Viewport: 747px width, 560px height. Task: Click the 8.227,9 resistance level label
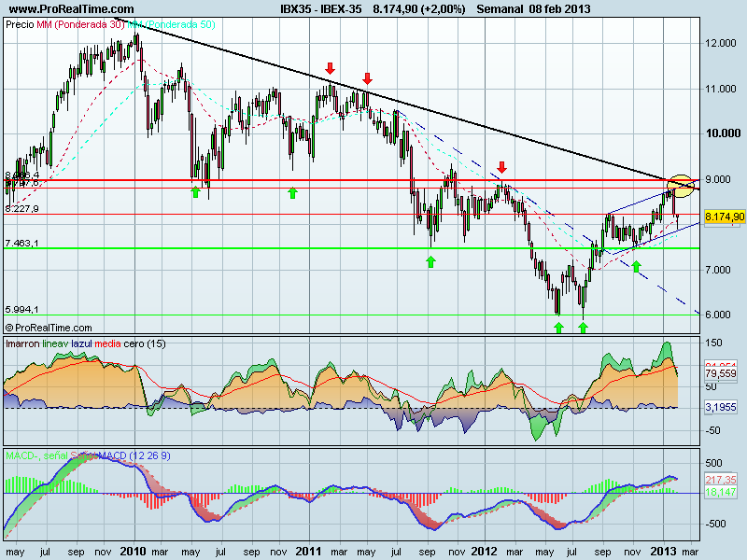21,208
